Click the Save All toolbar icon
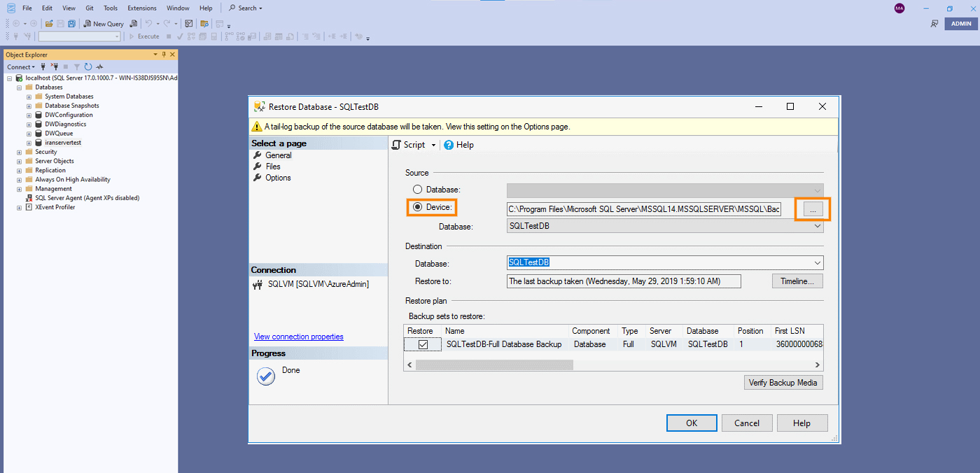This screenshot has height=473, width=980. 71,24
